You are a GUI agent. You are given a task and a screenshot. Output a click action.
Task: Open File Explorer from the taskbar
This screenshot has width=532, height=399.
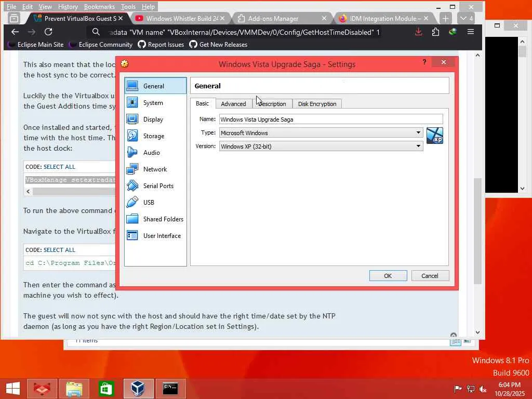pos(74,389)
